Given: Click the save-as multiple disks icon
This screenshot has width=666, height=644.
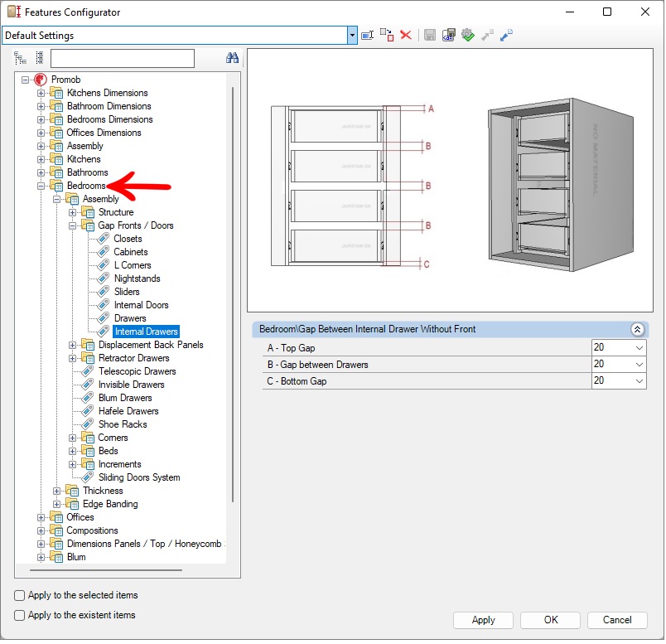Looking at the screenshot, I should click(x=448, y=35).
